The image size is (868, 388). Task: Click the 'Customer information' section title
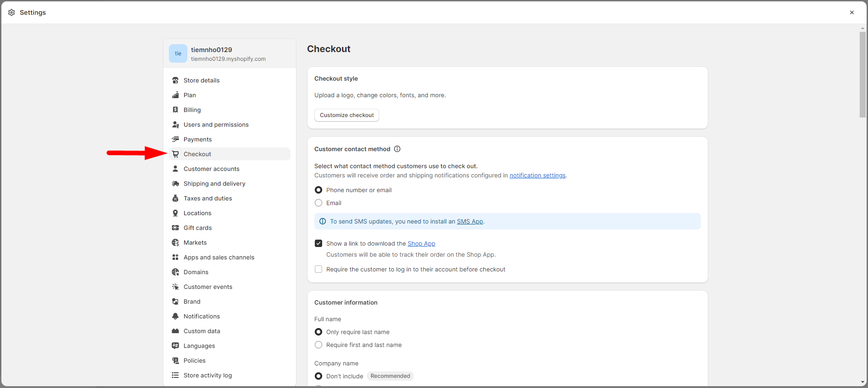pyautogui.click(x=346, y=302)
